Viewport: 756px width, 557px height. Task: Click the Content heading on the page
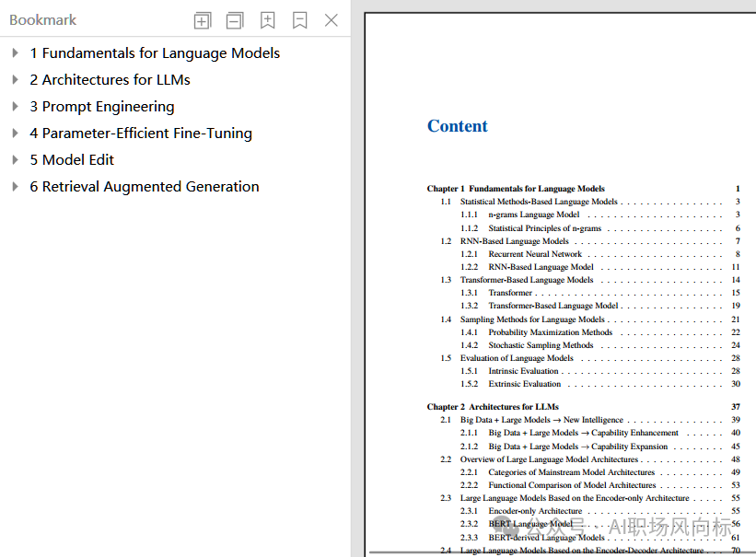457,126
